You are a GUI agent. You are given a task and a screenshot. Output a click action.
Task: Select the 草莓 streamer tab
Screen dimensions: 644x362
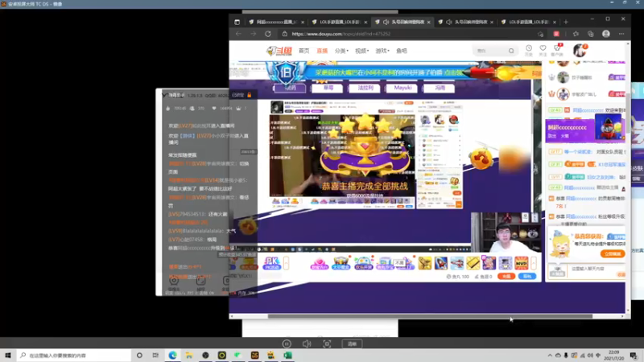pyautogui.click(x=328, y=88)
